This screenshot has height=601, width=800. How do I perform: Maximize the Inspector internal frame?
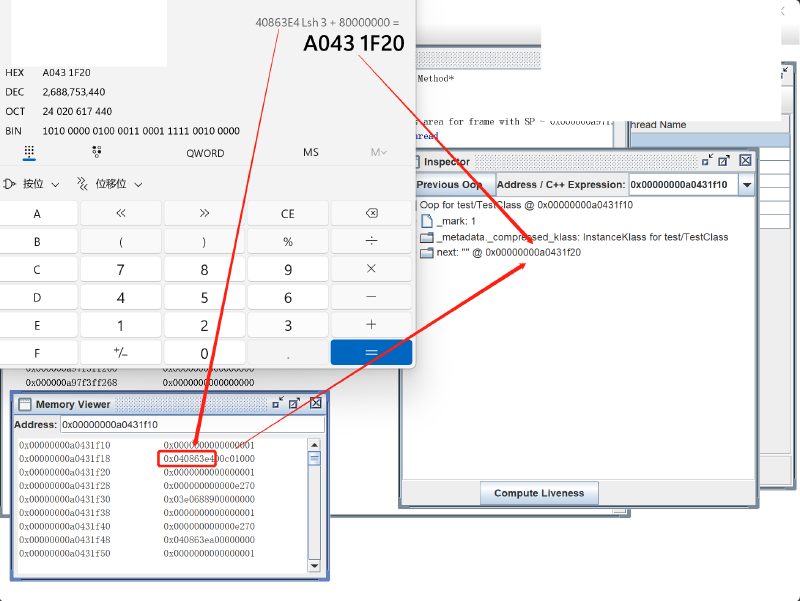724,160
